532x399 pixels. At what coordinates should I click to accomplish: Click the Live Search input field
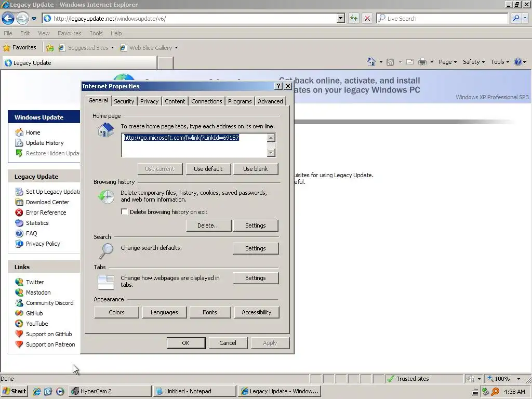(443, 18)
